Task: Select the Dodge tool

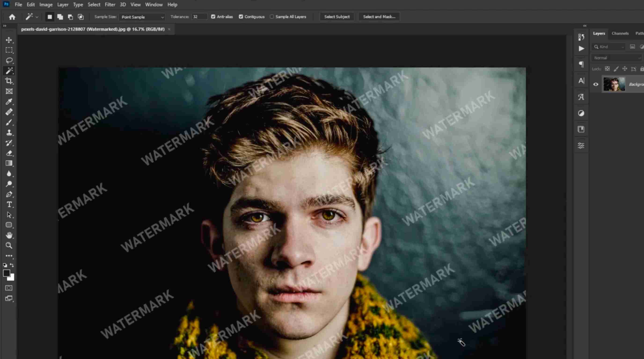Action: (9, 184)
